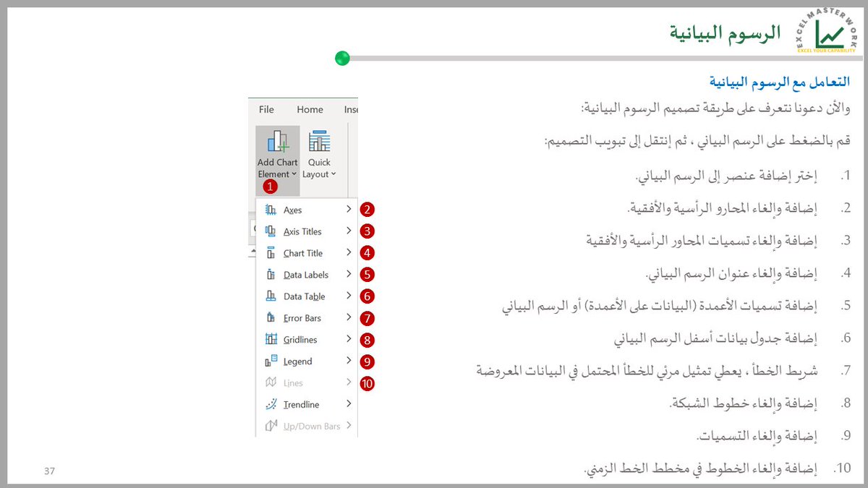Expand the Chart Title submenu arrow
This screenshot has width=868, height=488.
coord(349,253)
